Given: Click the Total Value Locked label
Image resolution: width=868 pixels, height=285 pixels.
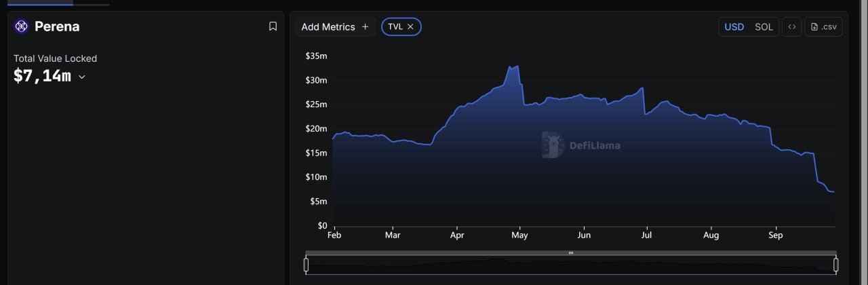Looking at the screenshot, I should [55, 58].
